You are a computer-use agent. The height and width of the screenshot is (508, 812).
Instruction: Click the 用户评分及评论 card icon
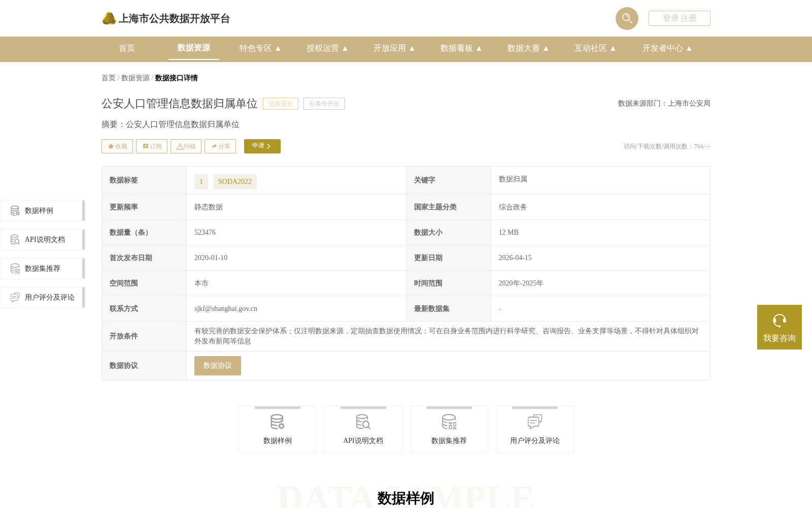535,422
